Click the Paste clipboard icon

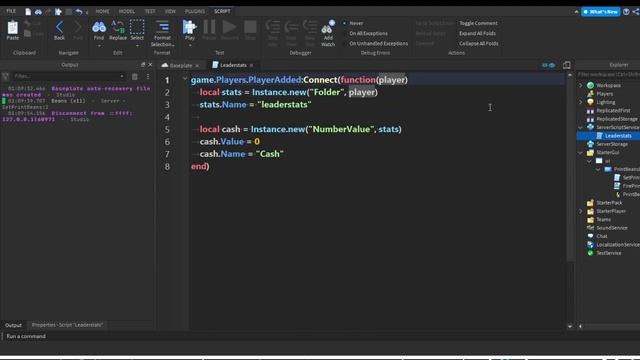[x=13, y=27]
